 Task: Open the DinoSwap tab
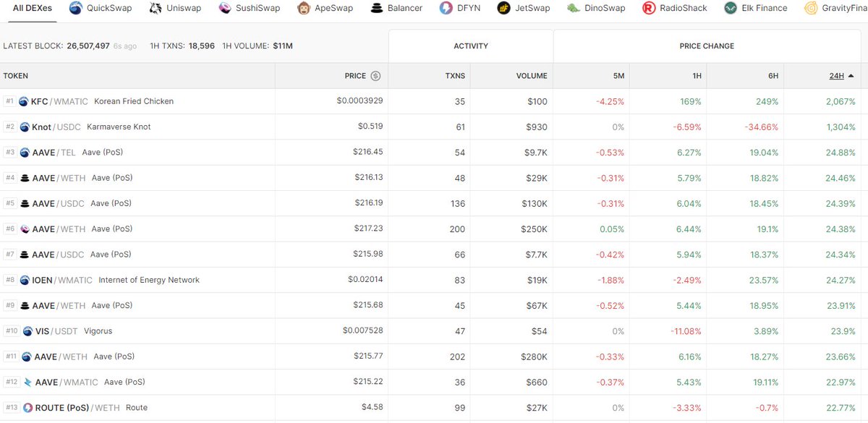[x=596, y=8]
